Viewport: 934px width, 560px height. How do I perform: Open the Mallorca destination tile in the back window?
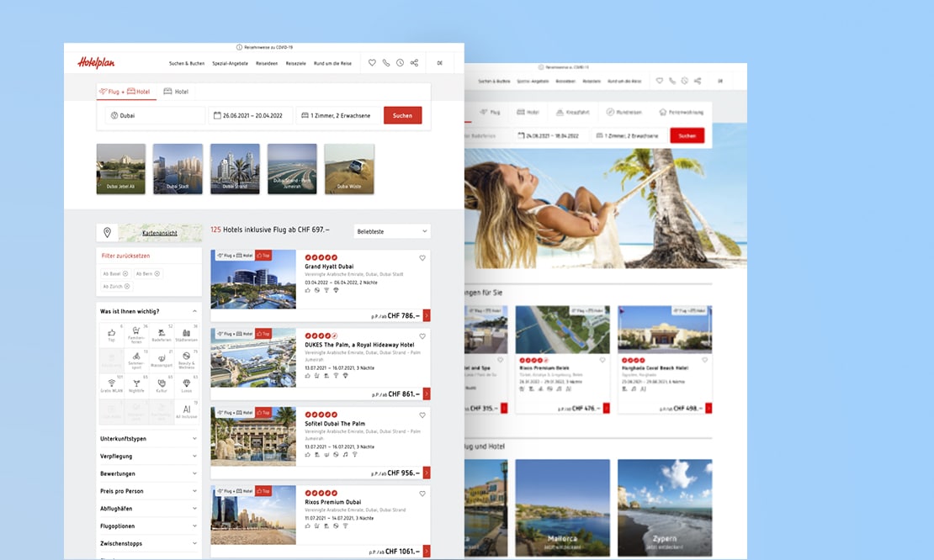562,508
